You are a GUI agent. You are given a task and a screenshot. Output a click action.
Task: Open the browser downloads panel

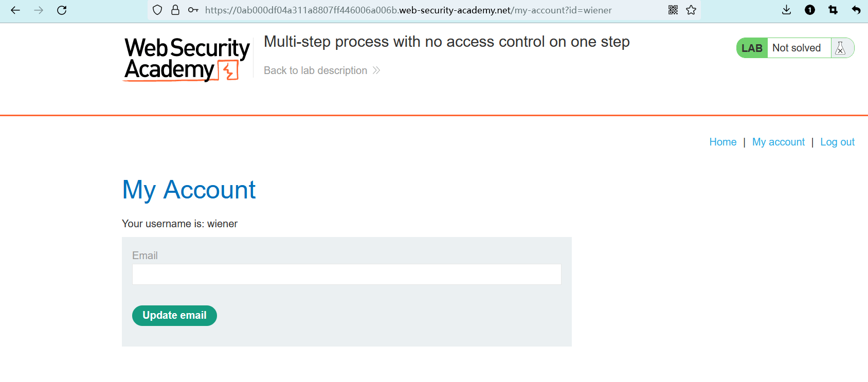[x=786, y=10]
